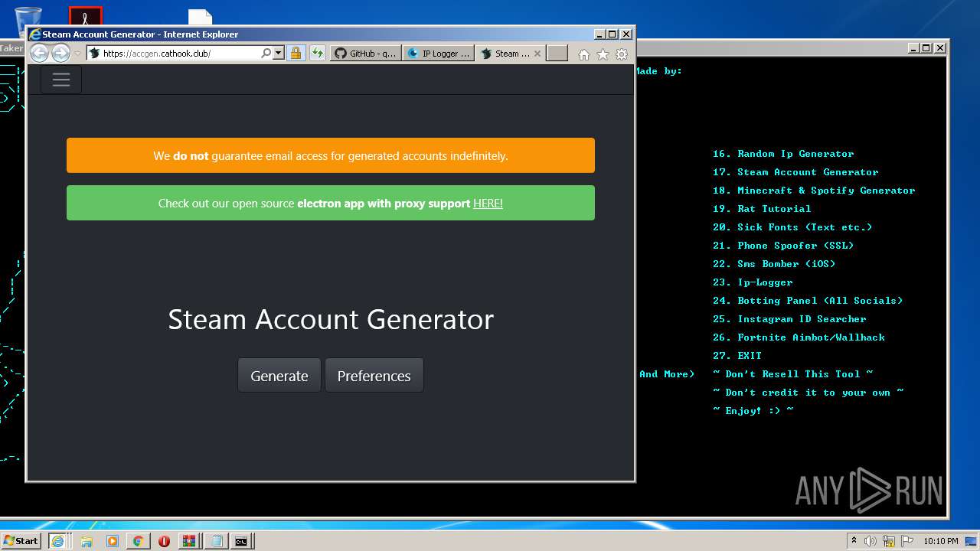Image resolution: width=980 pixels, height=551 pixels.
Task: Click the IE icon in title bar
Action: 34,34
